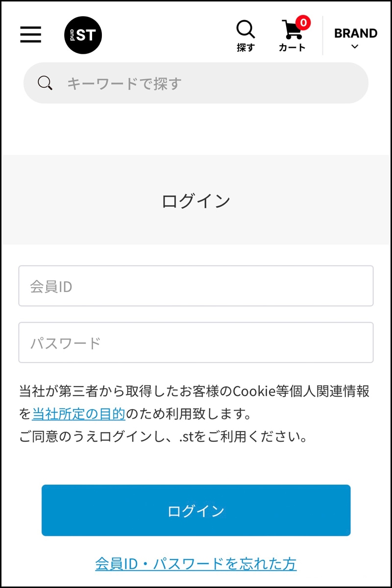Open the shopping cart icon
Image resolution: width=392 pixels, height=588 pixels.
pos(292,30)
